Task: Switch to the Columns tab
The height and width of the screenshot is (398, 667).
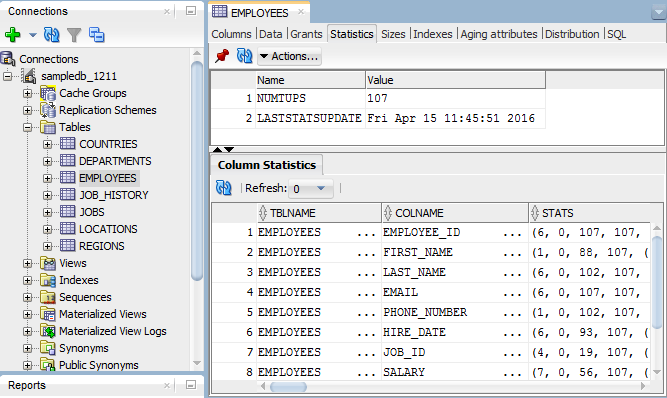Action: 231,34
